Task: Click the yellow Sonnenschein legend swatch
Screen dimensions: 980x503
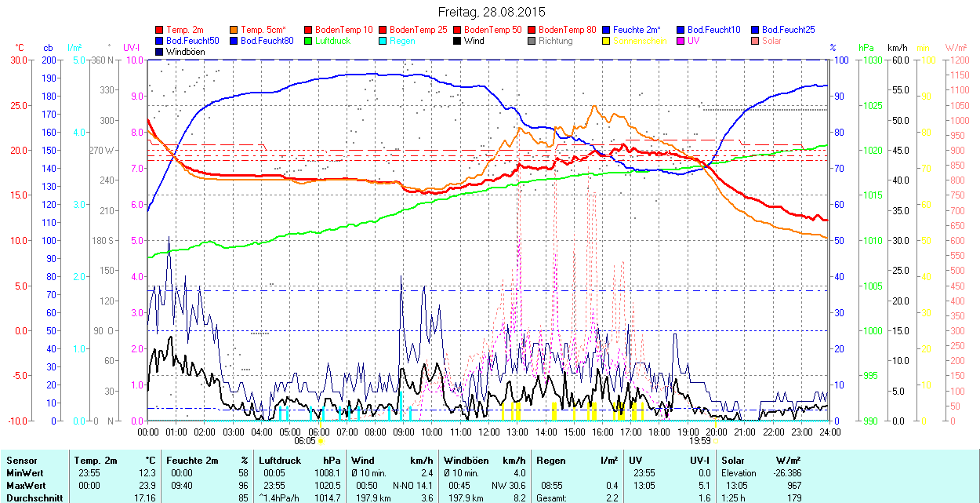Action: (x=605, y=40)
